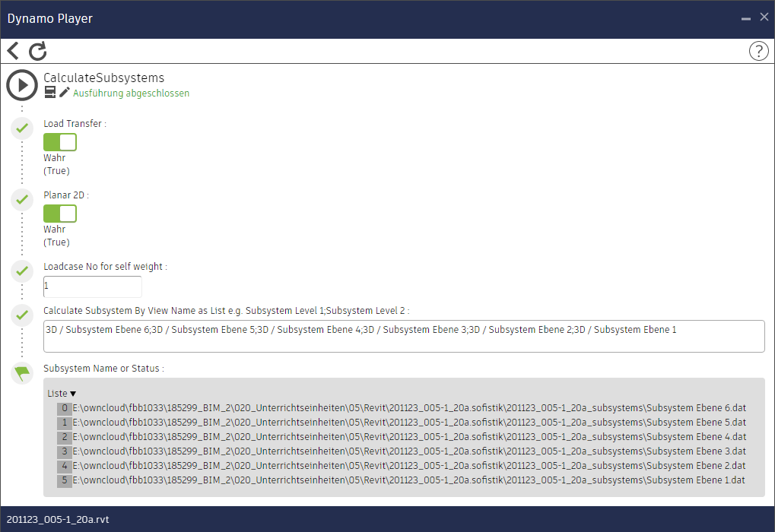
Task: Click the green checkmark beside Load Transfer
Action: [x=22, y=128]
